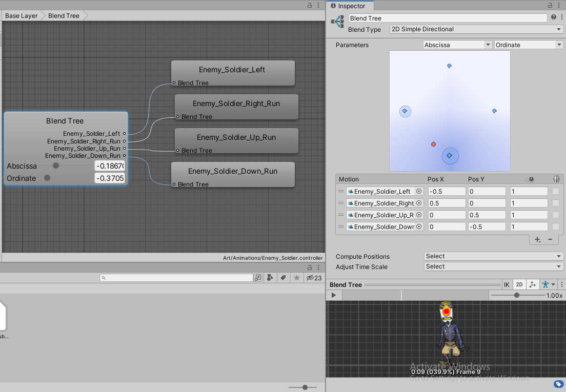Open the search by type filter in Project toolbar
The height and width of the screenshot is (392, 566).
click(269, 277)
